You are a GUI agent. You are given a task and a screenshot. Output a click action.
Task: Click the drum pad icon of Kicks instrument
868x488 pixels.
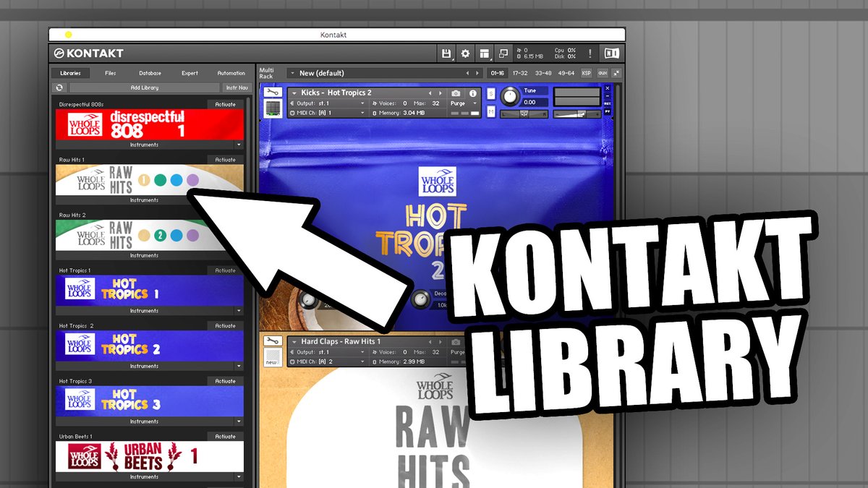coord(272,108)
